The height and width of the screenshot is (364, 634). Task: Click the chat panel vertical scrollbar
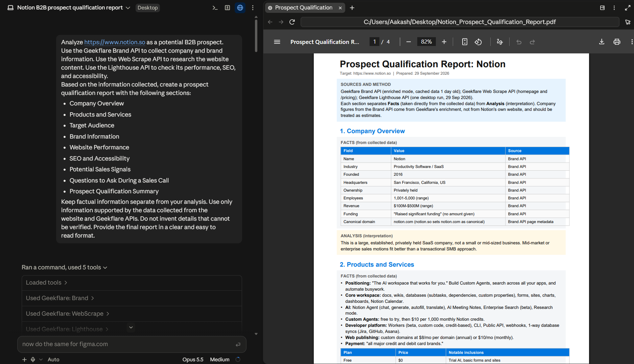[256, 35]
